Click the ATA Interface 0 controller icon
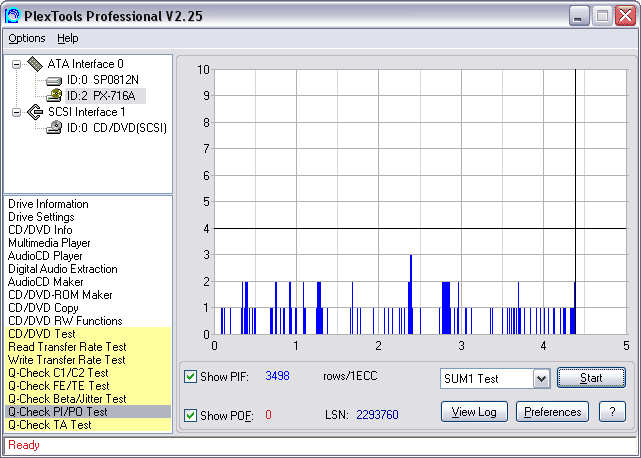The width and height of the screenshot is (641, 458). click(35, 64)
